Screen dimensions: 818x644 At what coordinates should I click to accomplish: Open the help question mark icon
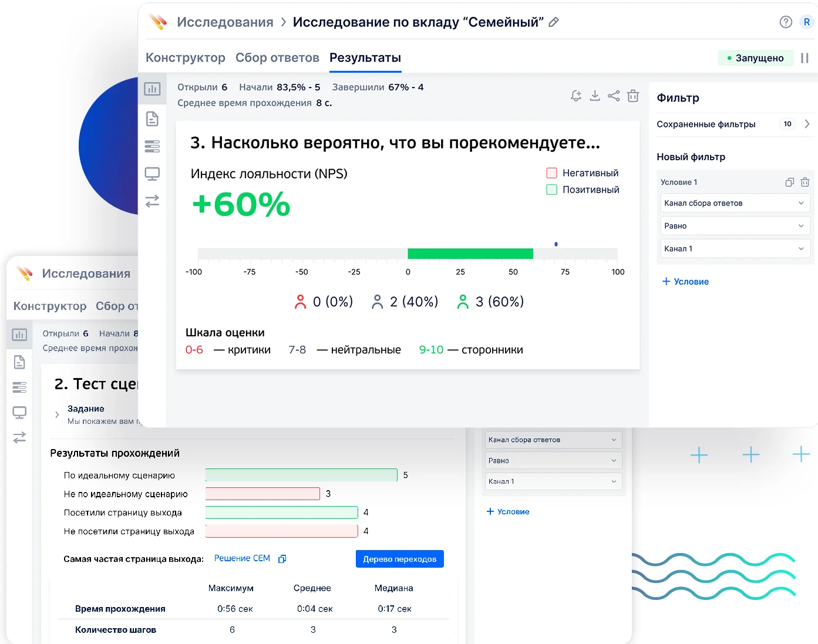coord(786,22)
